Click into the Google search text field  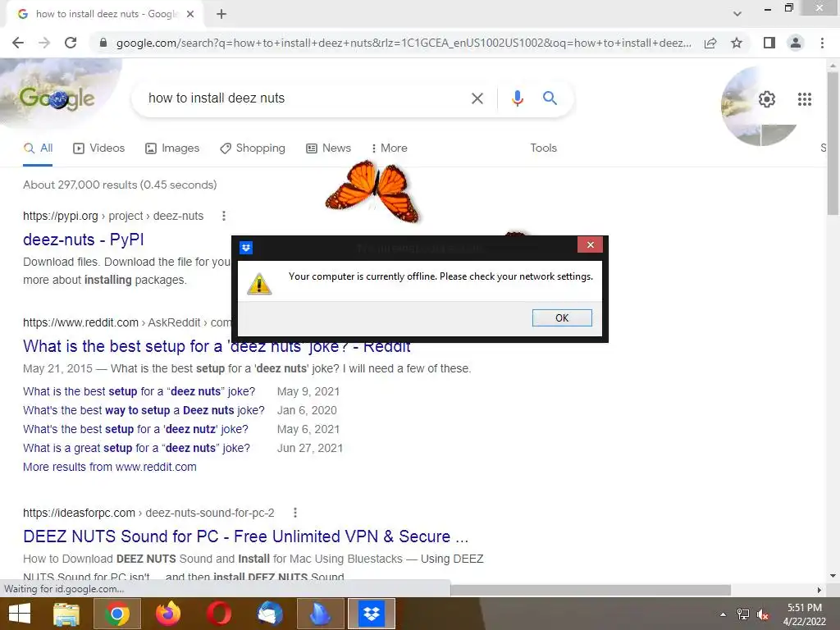(x=305, y=98)
